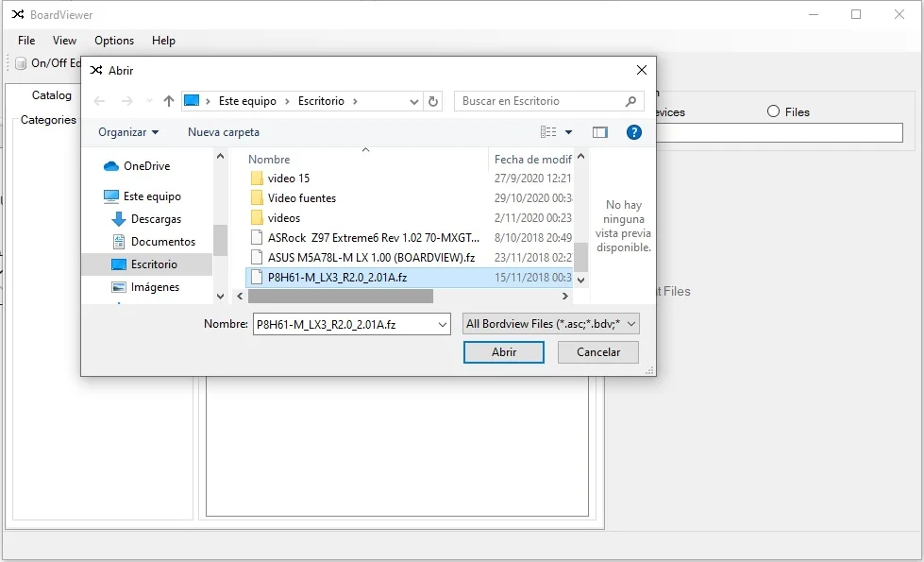Select the ASUS M5A78L-M LX 1.00 file

click(x=371, y=257)
